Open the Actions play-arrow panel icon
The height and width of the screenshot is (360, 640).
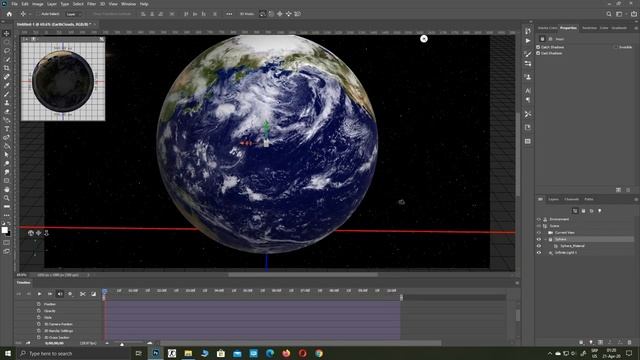[x=528, y=41]
